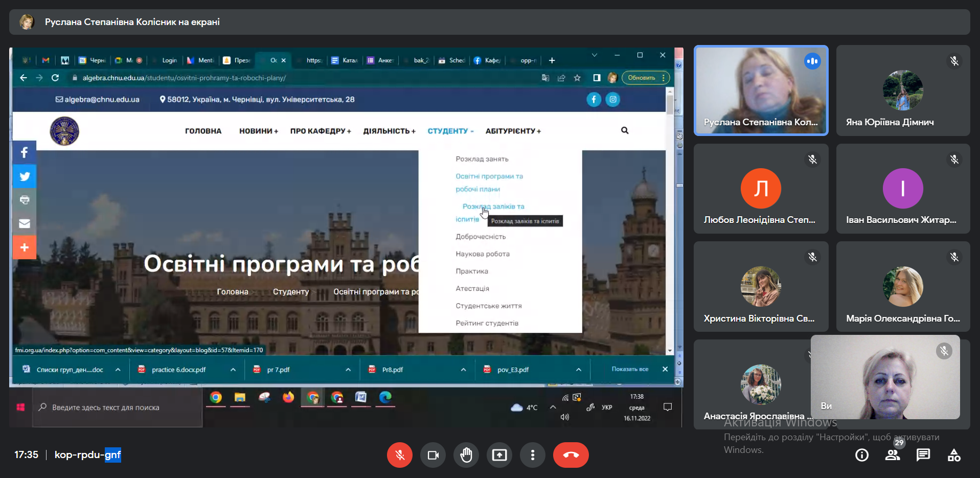This screenshot has height=478, width=980.
Task: Open the activities icon
Action: (954, 455)
